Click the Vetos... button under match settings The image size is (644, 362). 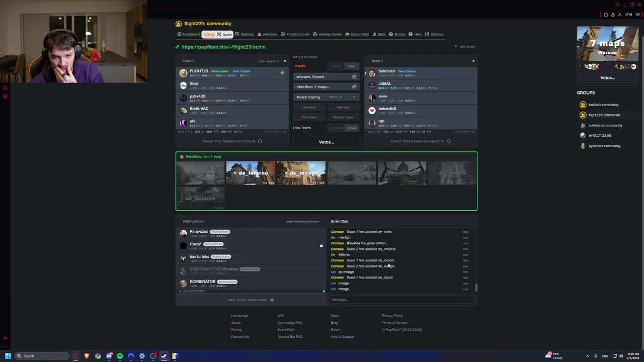pyautogui.click(x=326, y=142)
